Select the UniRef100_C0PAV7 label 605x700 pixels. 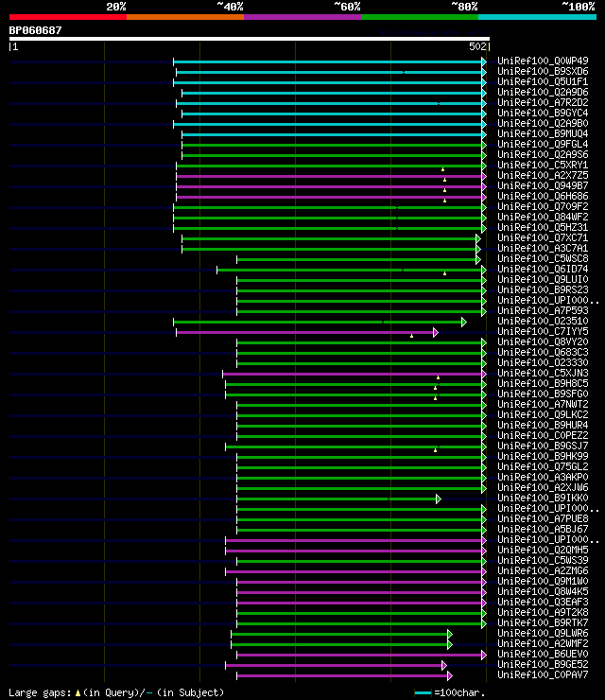tap(543, 675)
